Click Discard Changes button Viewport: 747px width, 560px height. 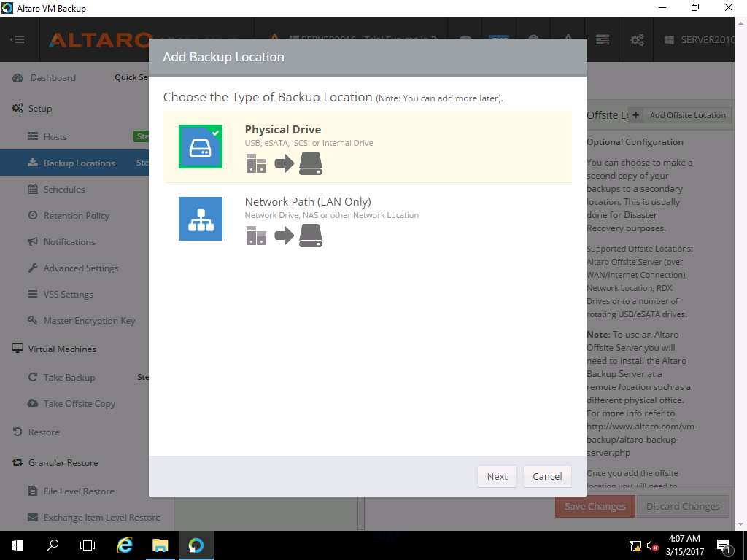[683, 506]
